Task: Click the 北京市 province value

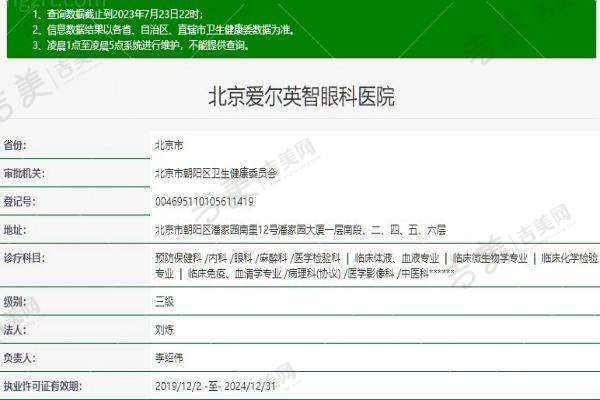Action: click(169, 145)
